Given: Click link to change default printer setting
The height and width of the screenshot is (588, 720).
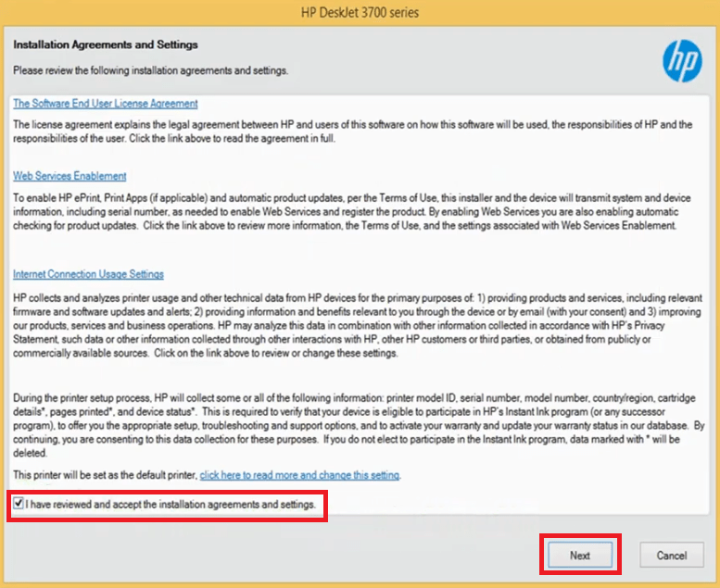Looking at the screenshot, I should click(299, 475).
